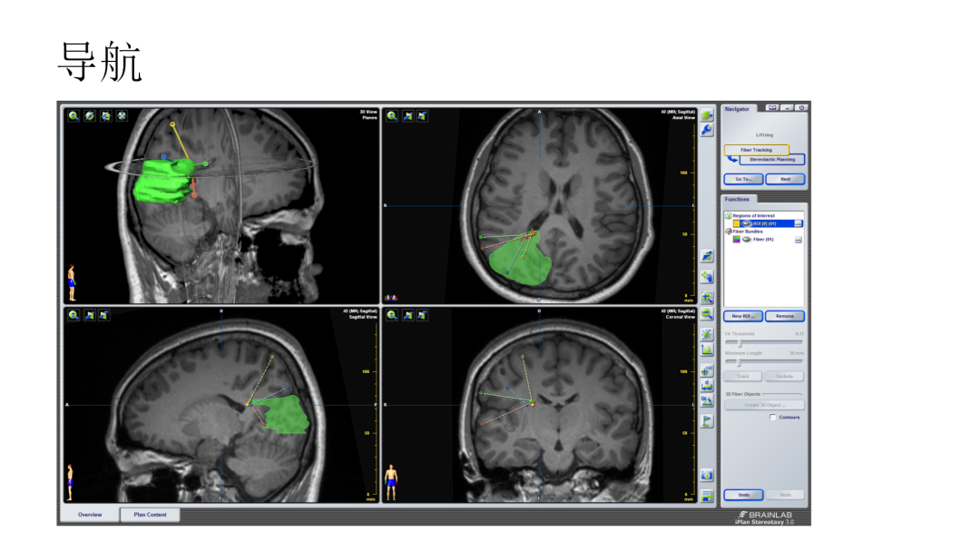Toggle visibility eye of Fiber (01)
The height and width of the screenshot is (552, 980).
tap(746, 240)
